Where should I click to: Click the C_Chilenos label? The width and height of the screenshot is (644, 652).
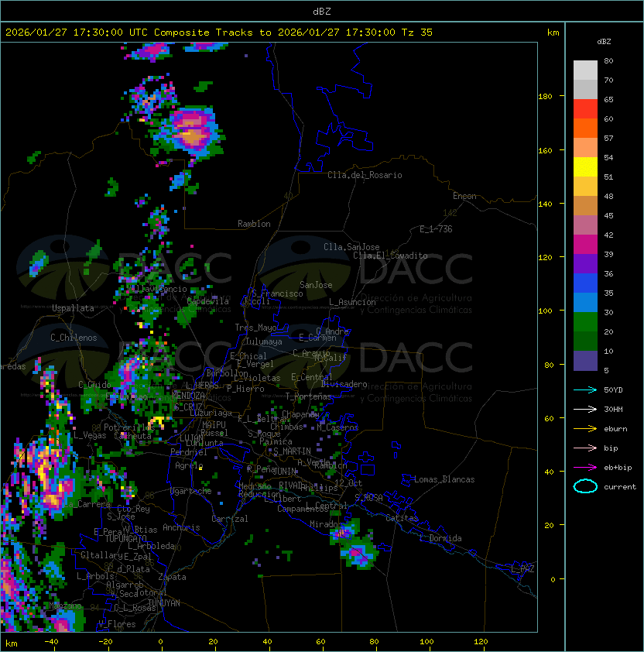coord(74,338)
